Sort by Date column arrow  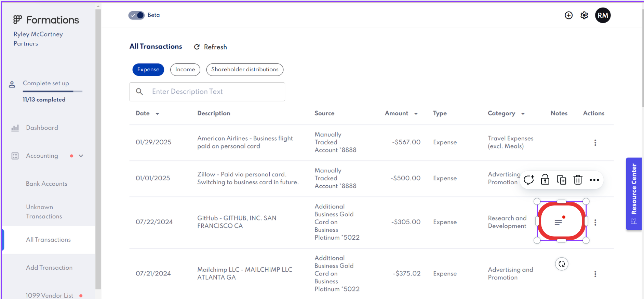(x=157, y=114)
